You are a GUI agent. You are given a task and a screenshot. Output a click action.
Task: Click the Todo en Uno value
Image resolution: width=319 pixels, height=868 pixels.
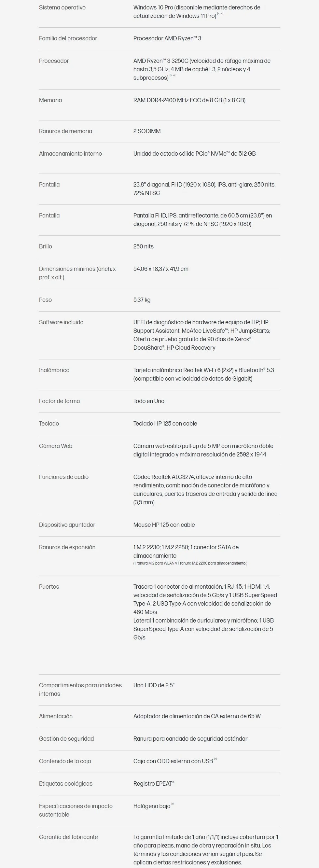pos(149,401)
